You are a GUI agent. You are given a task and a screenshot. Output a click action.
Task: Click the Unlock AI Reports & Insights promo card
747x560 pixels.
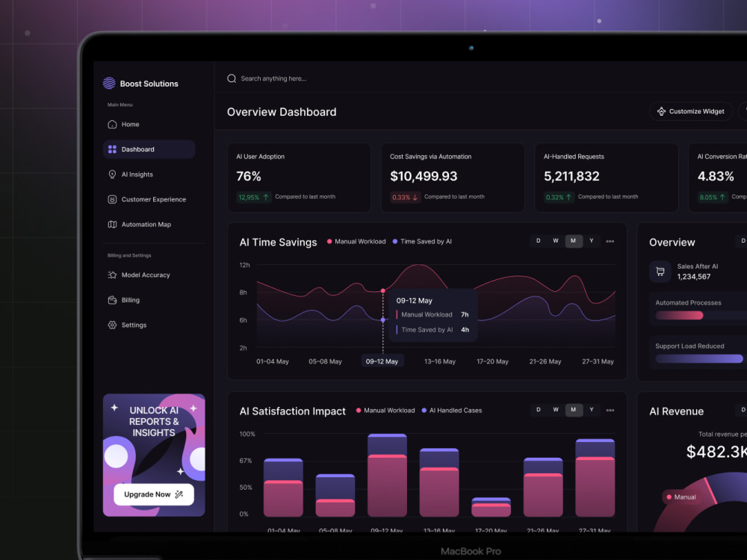click(x=154, y=455)
